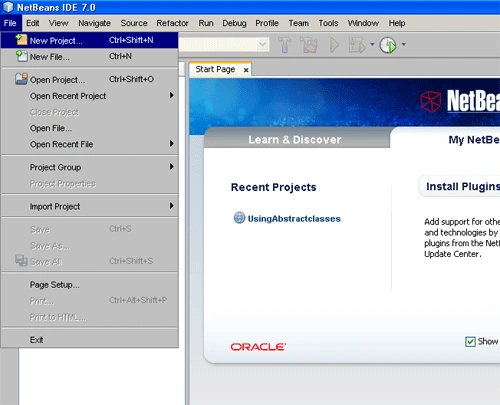Close the Start Page tab

[246, 70]
